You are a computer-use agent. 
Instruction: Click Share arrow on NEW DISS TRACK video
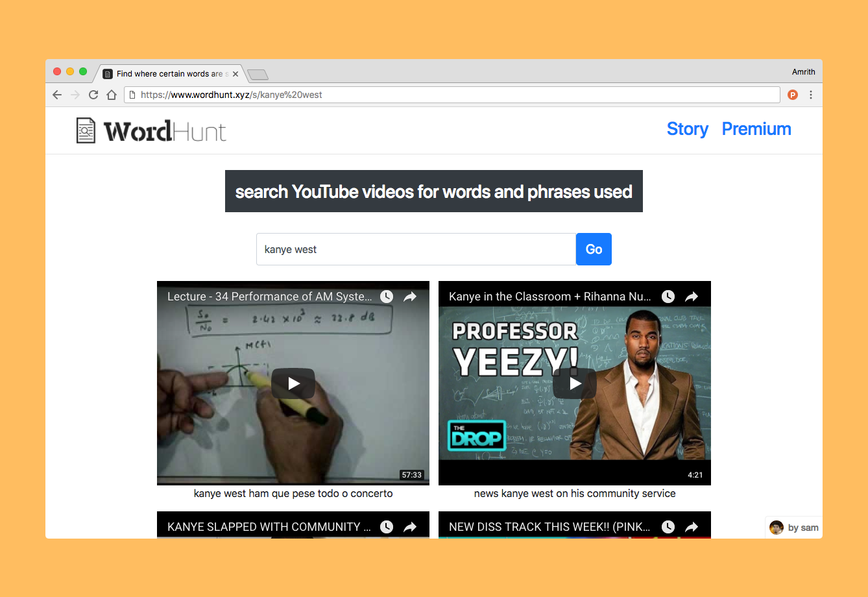coord(692,527)
